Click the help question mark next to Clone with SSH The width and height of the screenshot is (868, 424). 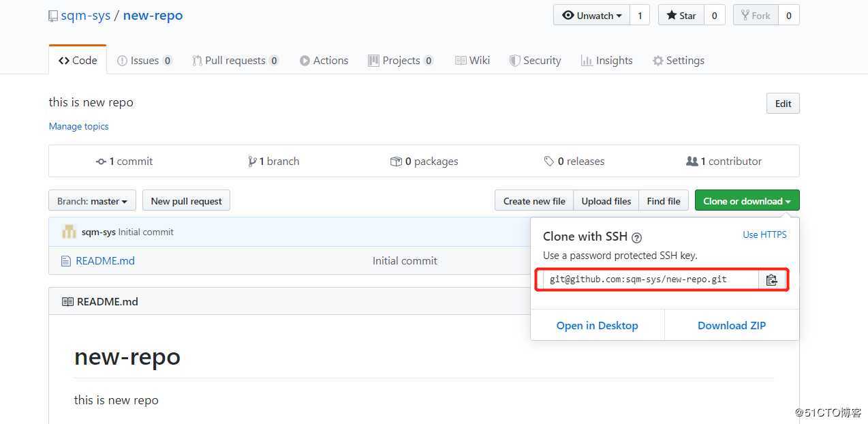tap(637, 237)
